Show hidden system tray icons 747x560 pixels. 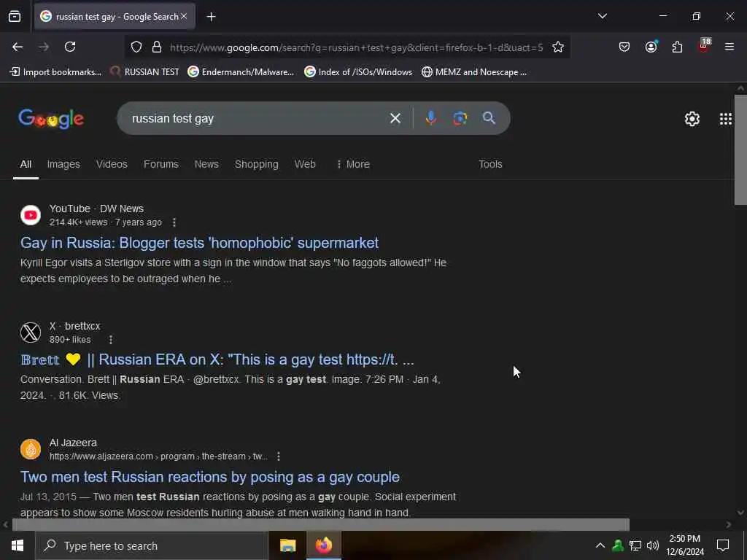point(600,545)
